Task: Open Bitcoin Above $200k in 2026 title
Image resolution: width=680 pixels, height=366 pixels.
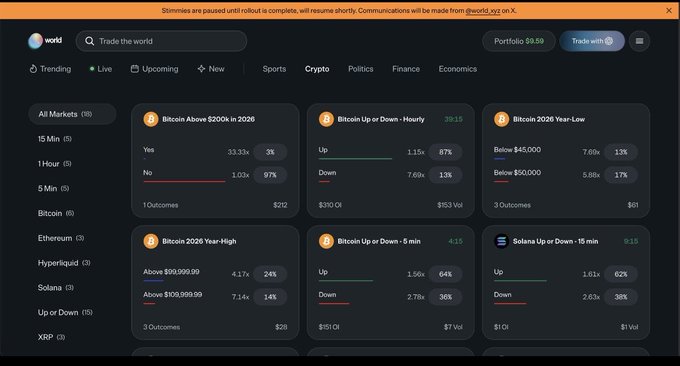Action: point(209,119)
